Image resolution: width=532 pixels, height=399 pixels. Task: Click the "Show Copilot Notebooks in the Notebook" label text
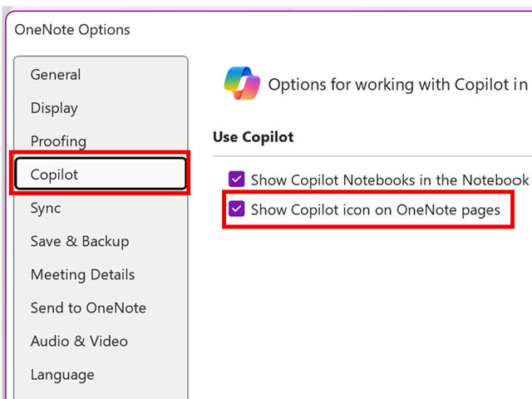click(x=389, y=180)
